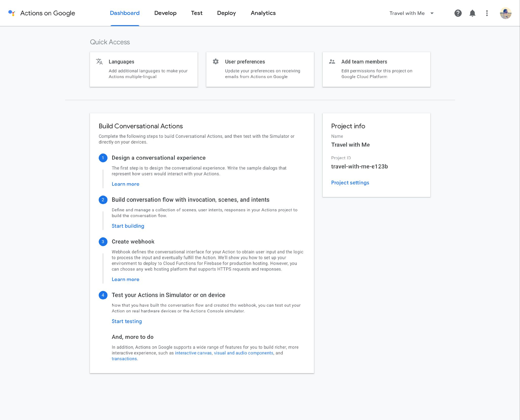Click the step 2 number badge
Screen dimensions: 520x420
point(103,200)
